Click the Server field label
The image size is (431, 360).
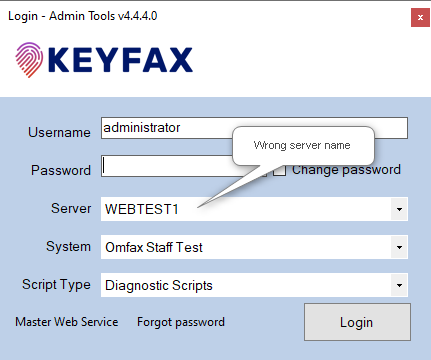(x=71, y=208)
